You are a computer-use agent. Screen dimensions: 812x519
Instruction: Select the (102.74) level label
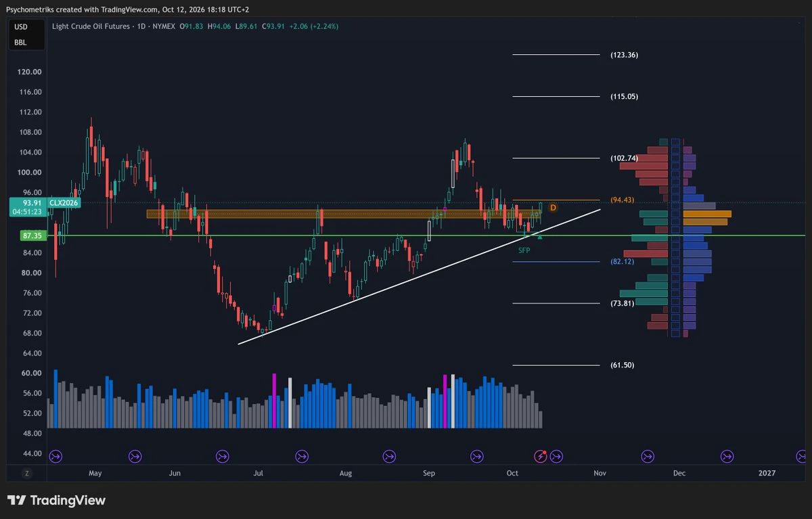click(x=624, y=158)
